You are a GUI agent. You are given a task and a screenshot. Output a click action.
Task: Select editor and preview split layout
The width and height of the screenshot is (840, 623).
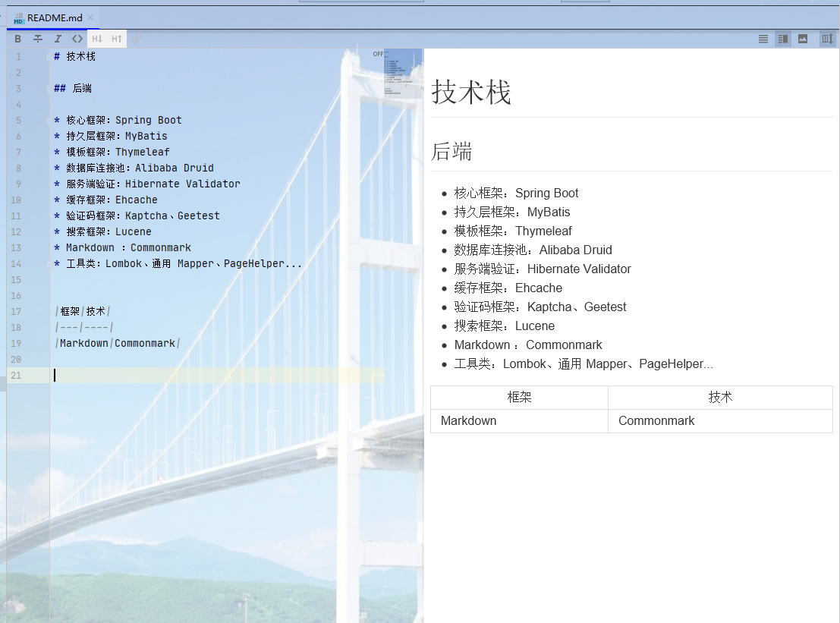[783, 39]
